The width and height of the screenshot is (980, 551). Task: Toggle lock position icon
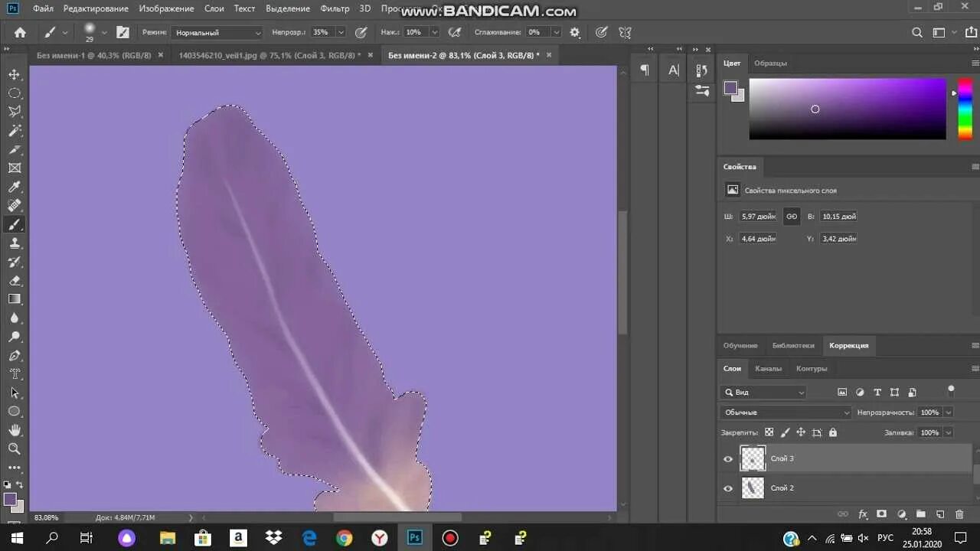(801, 432)
